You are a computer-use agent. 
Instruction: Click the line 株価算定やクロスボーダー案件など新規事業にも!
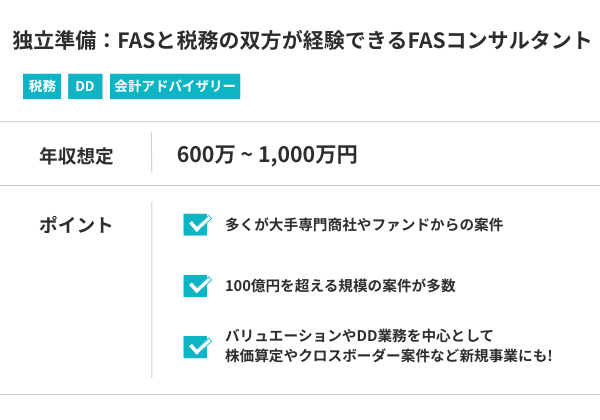pos(389,356)
